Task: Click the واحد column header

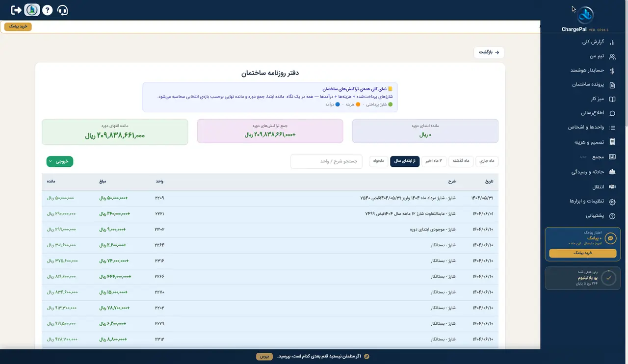Action: click(159, 182)
